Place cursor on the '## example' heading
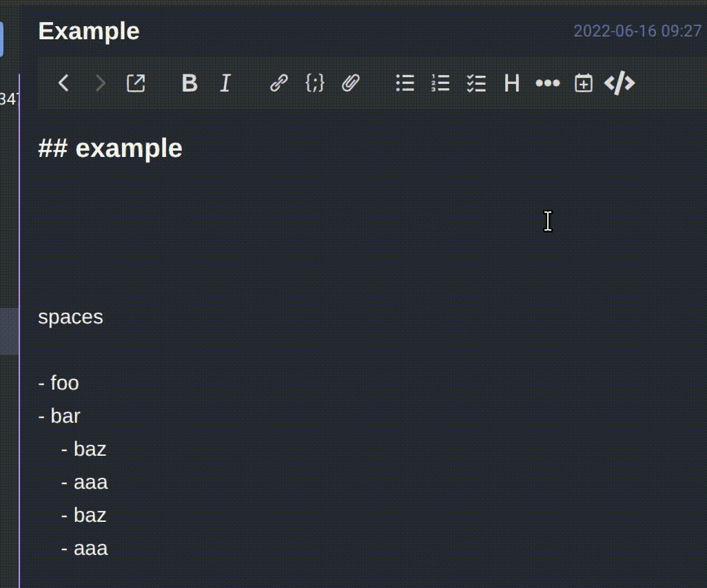Screen dimensions: 707x588 click(x=110, y=148)
